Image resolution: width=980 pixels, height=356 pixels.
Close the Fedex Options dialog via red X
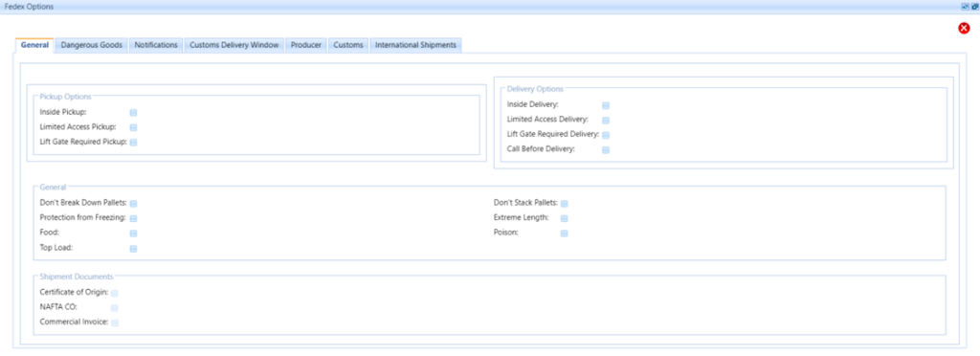[x=964, y=28]
